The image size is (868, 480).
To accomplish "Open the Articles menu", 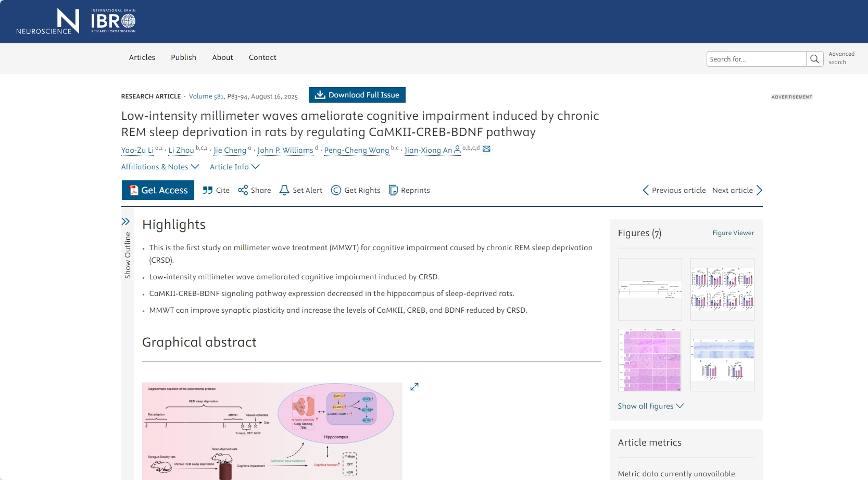I will [142, 57].
